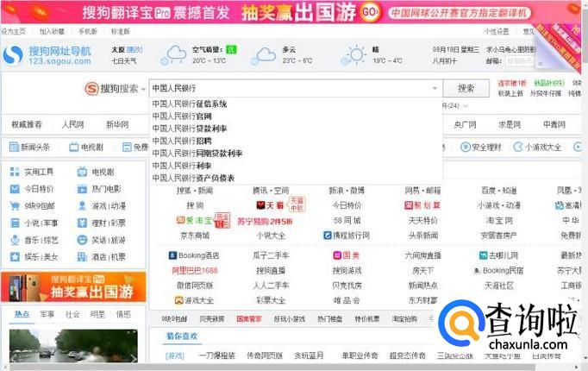588x371 pixels.
Task: Click the 携程旅行网 logo icon
Action: 328,236
